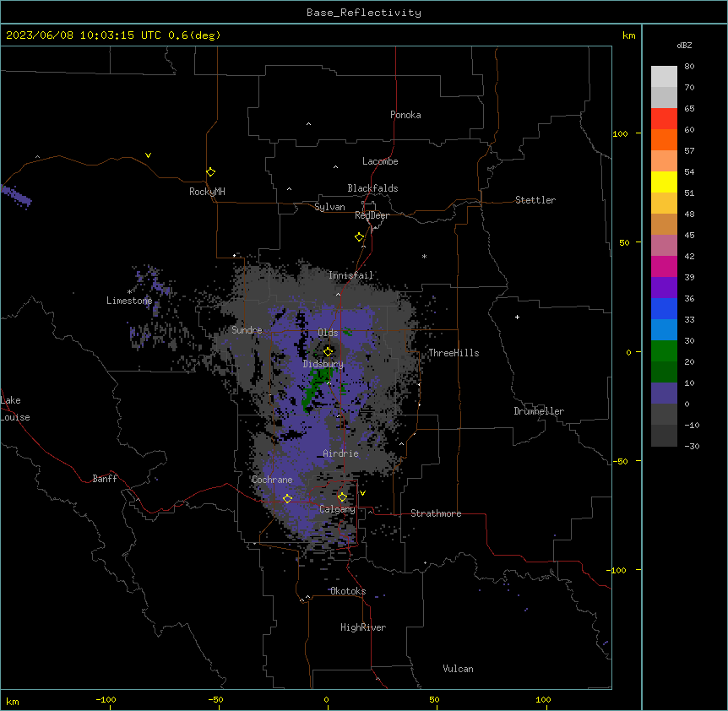Image resolution: width=728 pixels, height=711 pixels.
Task: Select the yellow 54-51 dBZ legend swatch
Action: pos(664,182)
